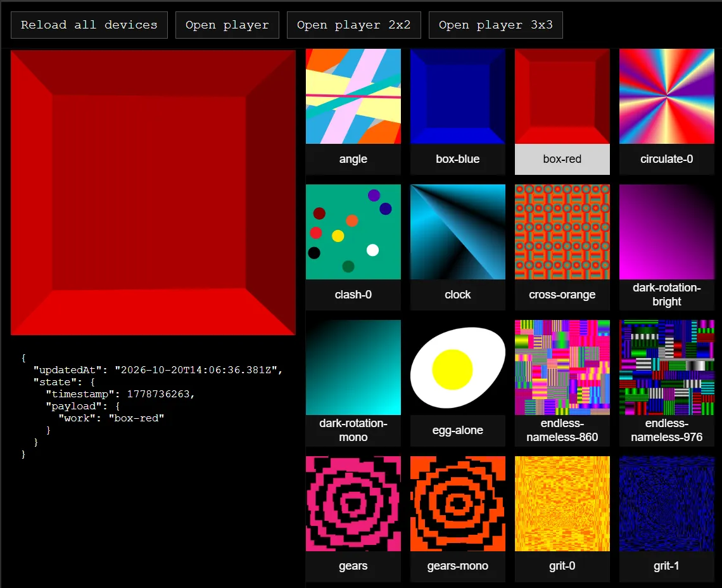Choose the gears-mono orange thumbnail
Screen dimensions: 722x588
pyautogui.click(x=458, y=504)
